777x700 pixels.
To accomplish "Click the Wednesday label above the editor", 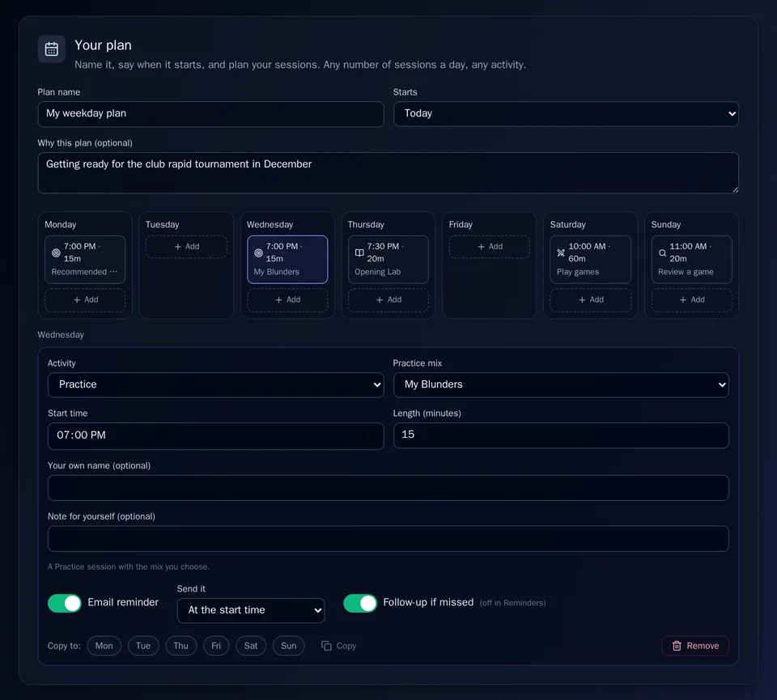I will coord(61,335).
